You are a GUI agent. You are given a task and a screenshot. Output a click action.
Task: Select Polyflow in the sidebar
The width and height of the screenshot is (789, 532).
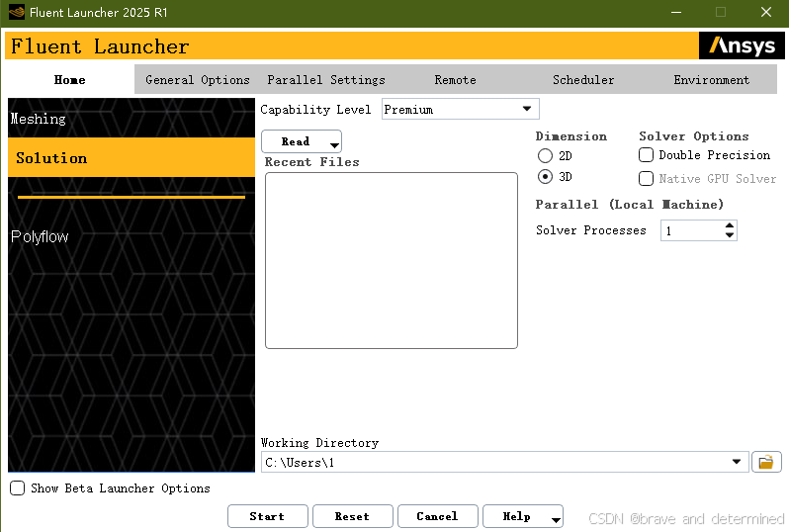coord(131,236)
